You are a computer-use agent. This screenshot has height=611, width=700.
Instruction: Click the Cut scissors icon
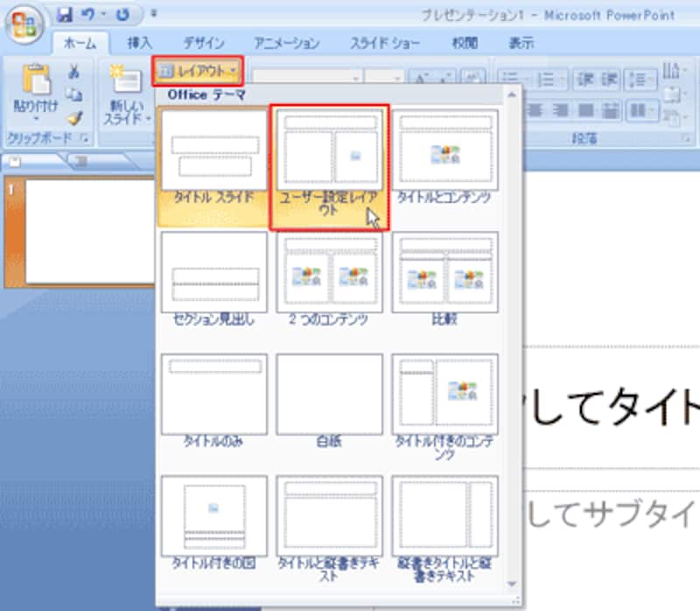[x=74, y=72]
